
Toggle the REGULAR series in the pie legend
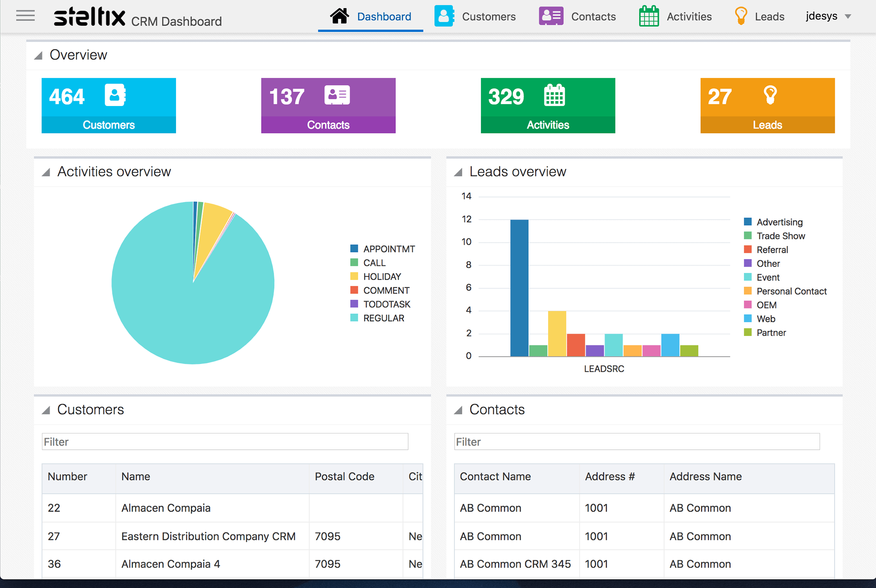[383, 318]
